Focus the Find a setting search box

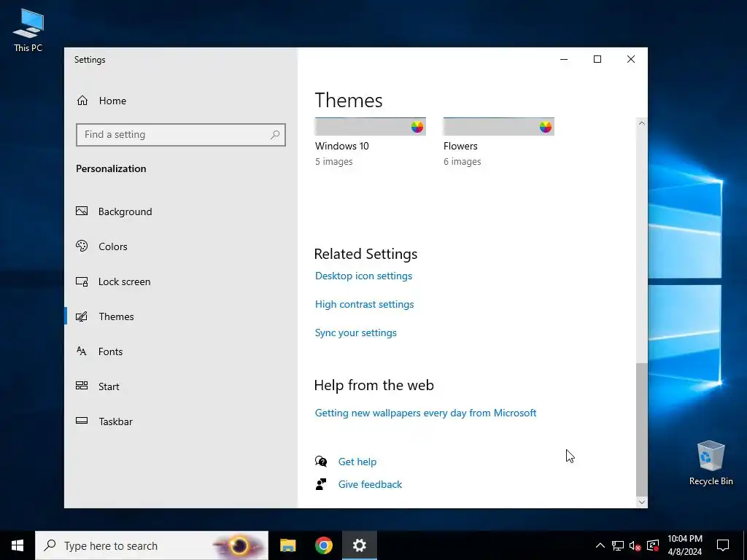(x=181, y=135)
